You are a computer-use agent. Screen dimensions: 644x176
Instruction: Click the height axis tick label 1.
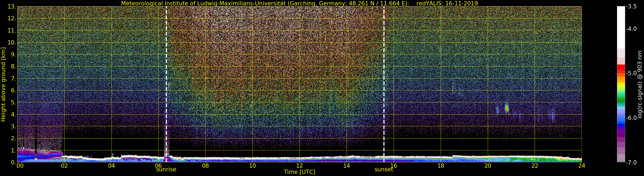pos(13,150)
